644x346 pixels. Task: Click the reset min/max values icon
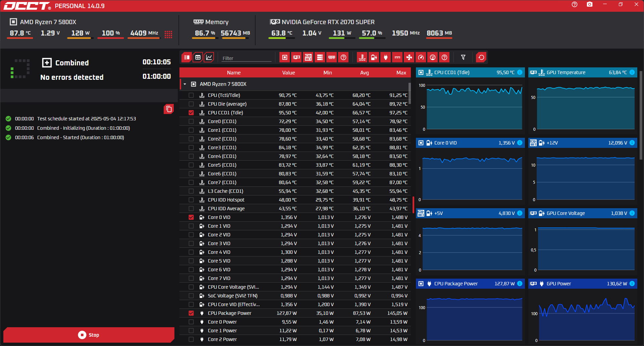[x=481, y=57]
